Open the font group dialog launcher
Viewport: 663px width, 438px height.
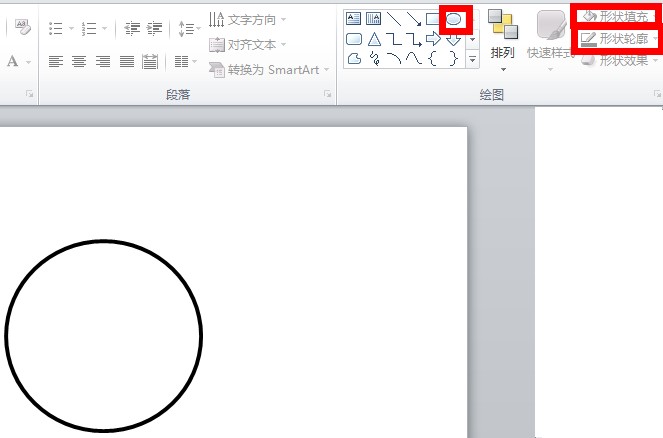coord(29,94)
